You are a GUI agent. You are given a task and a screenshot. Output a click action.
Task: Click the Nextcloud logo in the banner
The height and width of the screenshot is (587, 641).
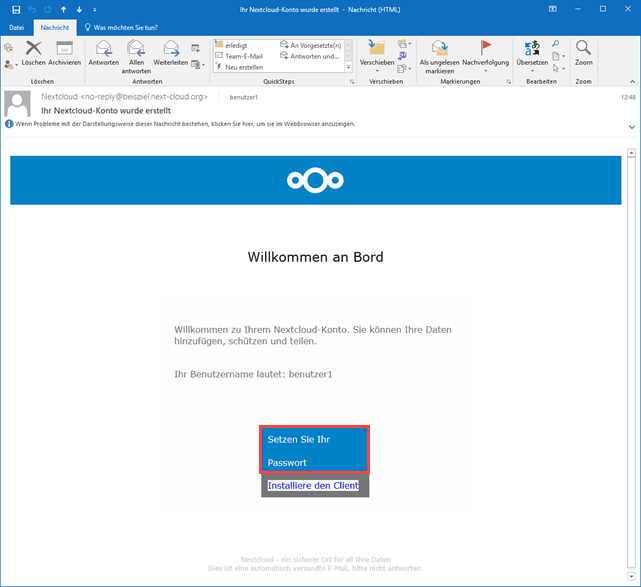(x=315, y=180)
